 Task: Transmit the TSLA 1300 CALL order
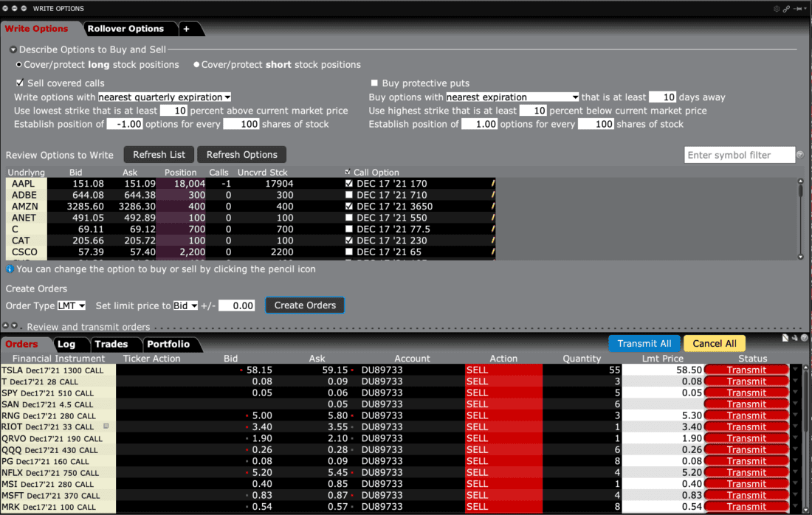tap(746, 370)
